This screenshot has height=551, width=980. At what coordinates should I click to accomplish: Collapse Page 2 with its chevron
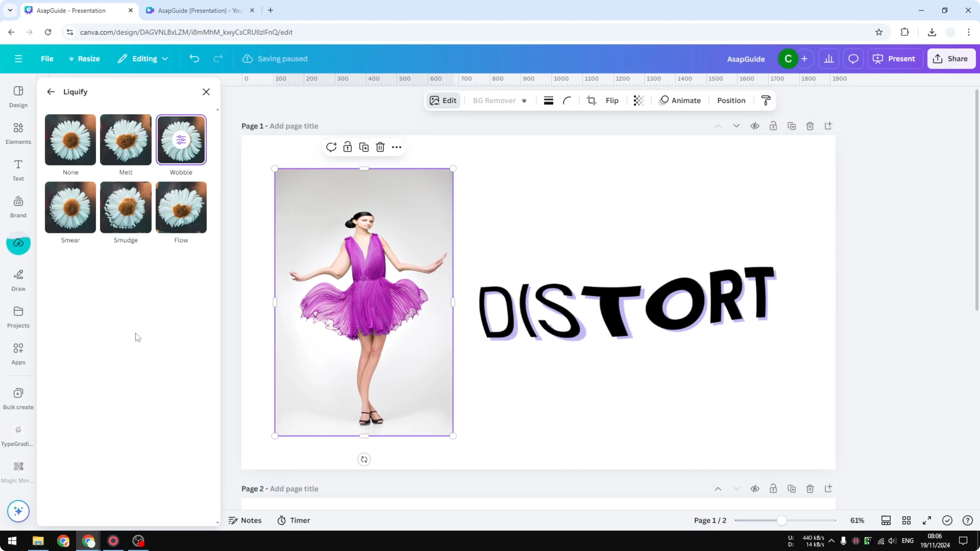click(x=736, y=489)
